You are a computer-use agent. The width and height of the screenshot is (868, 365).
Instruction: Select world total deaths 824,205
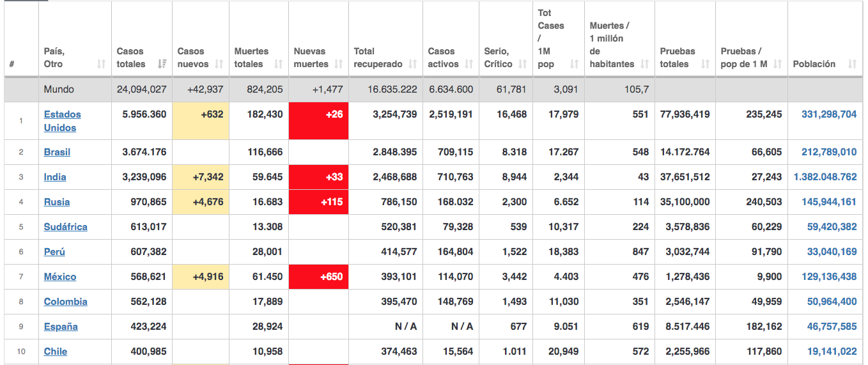(265, 89)
